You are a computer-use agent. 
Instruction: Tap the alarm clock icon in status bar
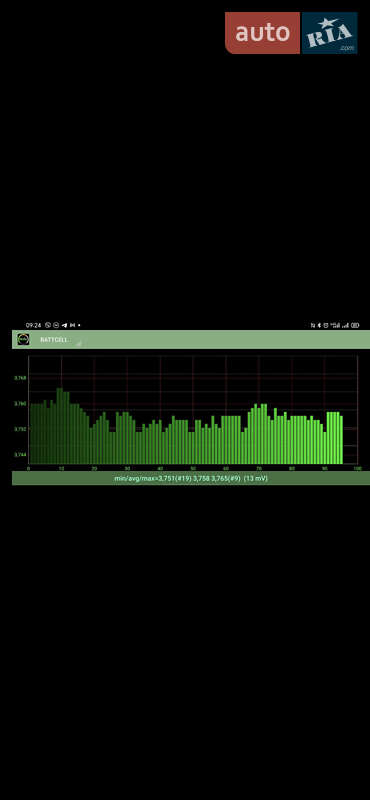[326, 325]
